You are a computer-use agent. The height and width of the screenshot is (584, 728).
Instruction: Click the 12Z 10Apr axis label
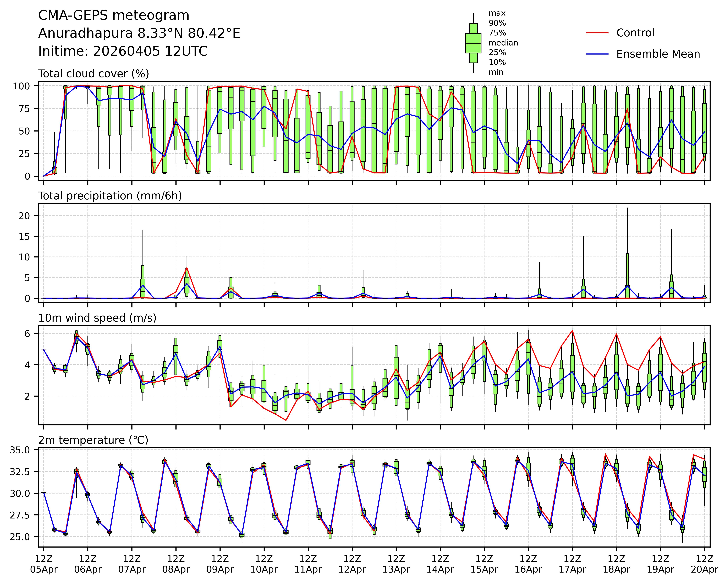point(264,564)
